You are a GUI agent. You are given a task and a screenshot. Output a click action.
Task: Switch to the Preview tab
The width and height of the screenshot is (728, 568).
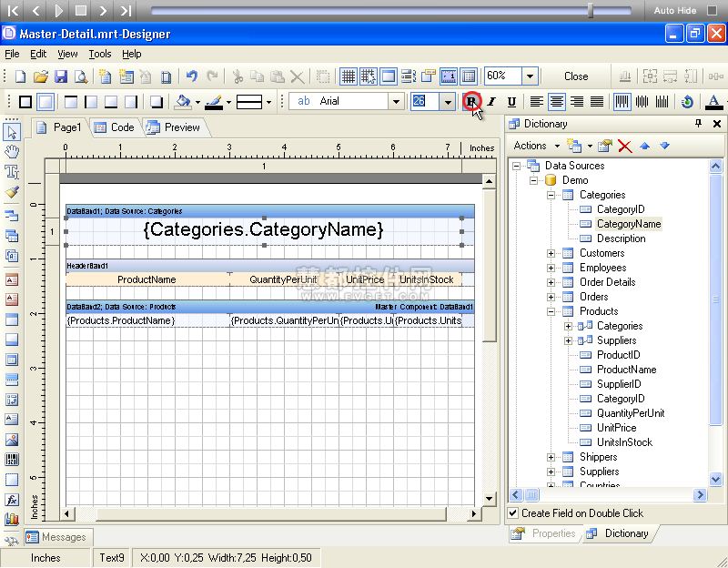173,127
